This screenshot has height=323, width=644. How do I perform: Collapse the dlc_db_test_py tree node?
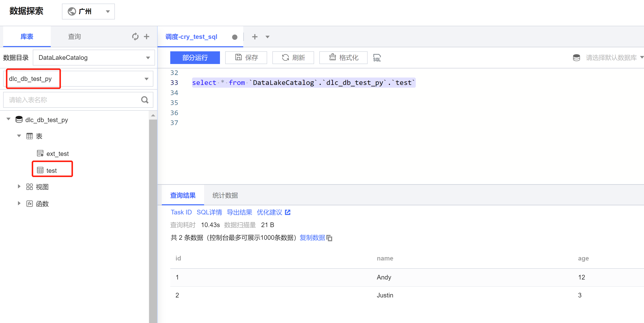coord(8,119)
